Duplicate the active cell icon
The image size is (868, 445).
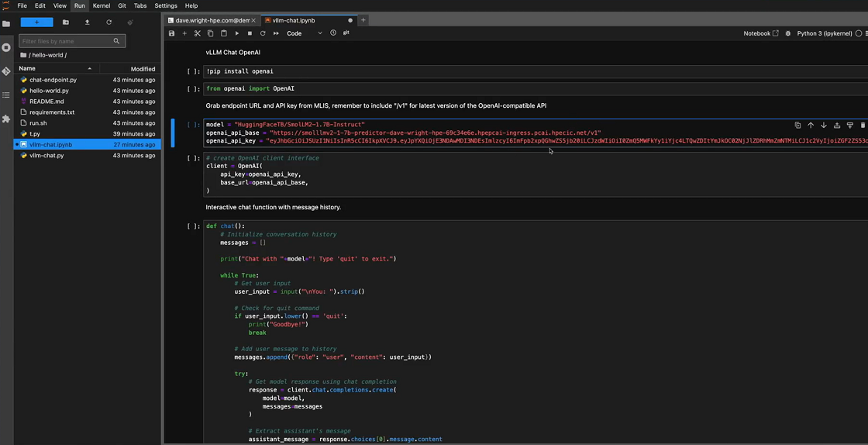pyautogui.click(x=797, y=126)
